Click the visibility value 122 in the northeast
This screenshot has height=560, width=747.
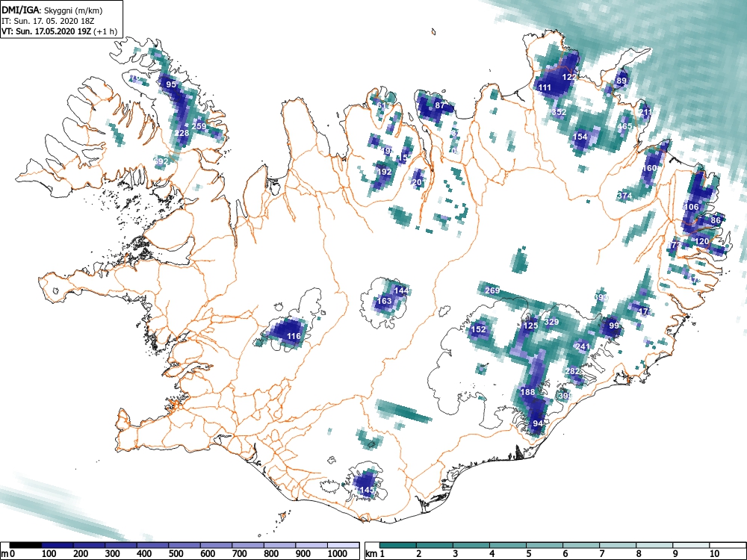click(569, 77)
